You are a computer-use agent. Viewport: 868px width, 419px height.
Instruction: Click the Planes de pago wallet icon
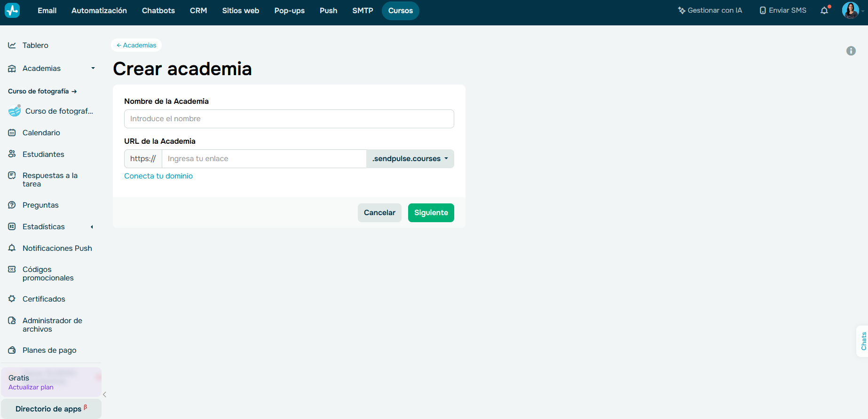pos(12,350)
